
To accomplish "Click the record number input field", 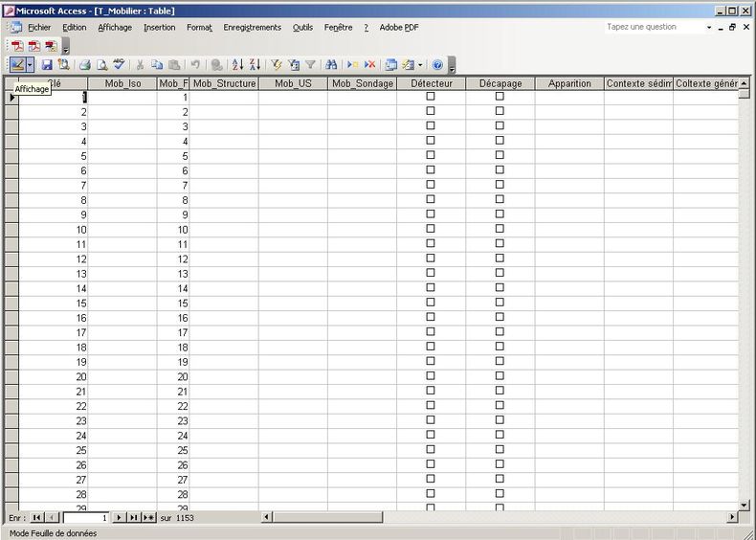I will coord(86,518).
